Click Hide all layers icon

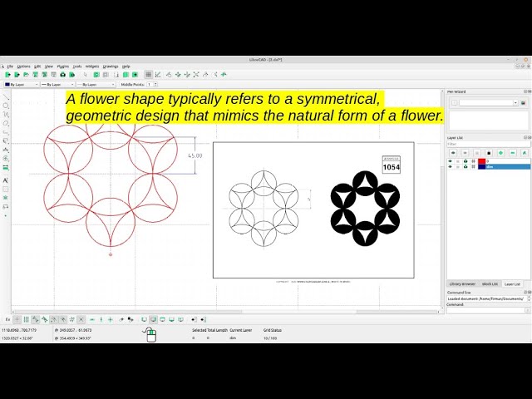pyautogui.click(x=465, y=153)
